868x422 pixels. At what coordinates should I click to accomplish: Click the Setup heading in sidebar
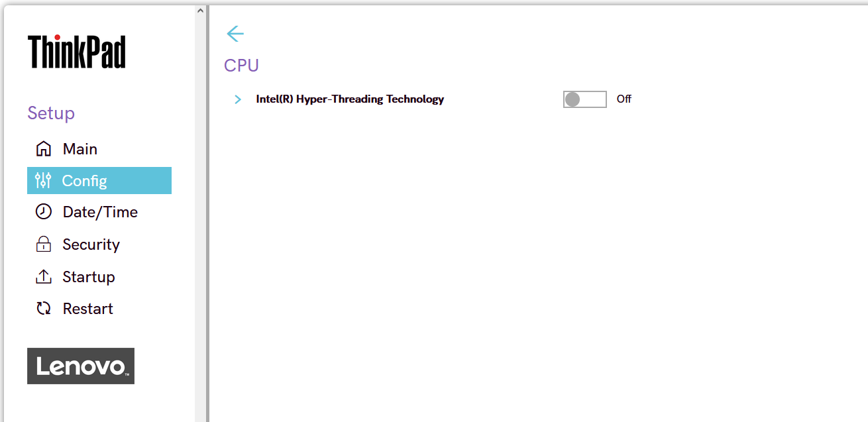(51, 113)
